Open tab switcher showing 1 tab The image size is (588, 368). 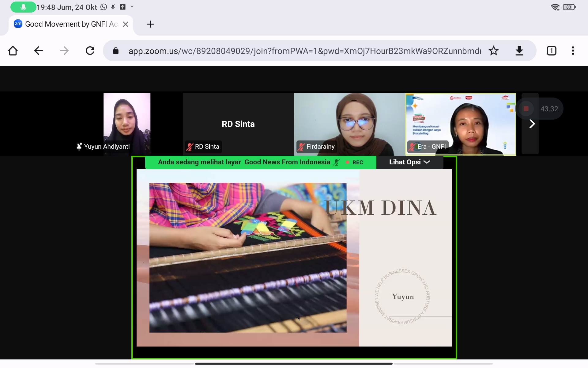pos(551,51)
